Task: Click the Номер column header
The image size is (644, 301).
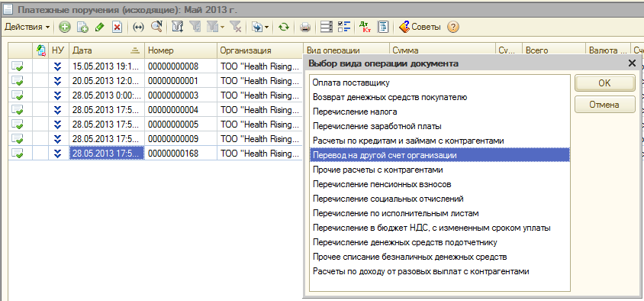Action: point(180,50)
